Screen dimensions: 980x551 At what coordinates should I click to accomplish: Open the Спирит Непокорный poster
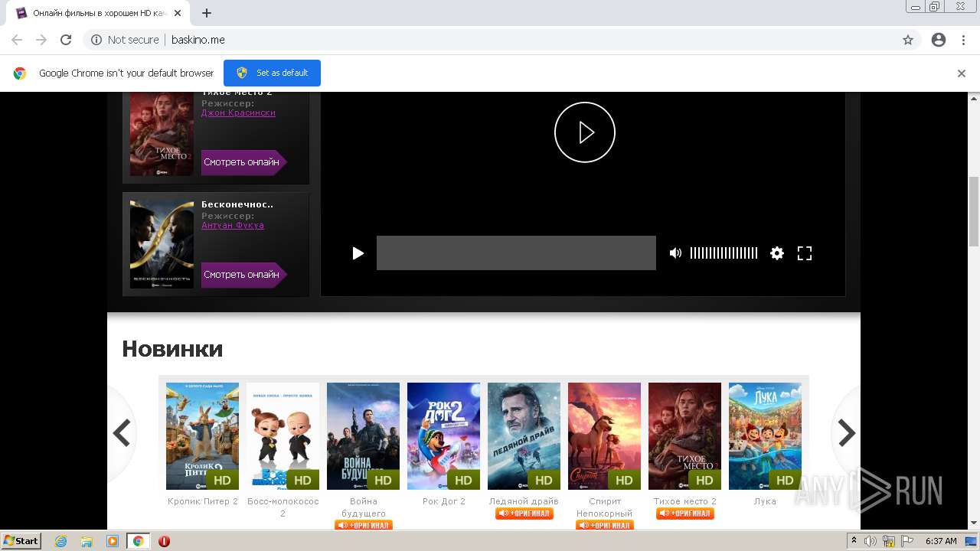click(604, 436)
